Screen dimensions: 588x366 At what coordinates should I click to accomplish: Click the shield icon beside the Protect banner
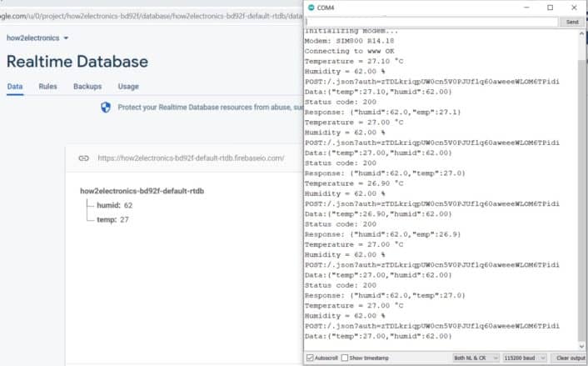(x=106, y=108)
